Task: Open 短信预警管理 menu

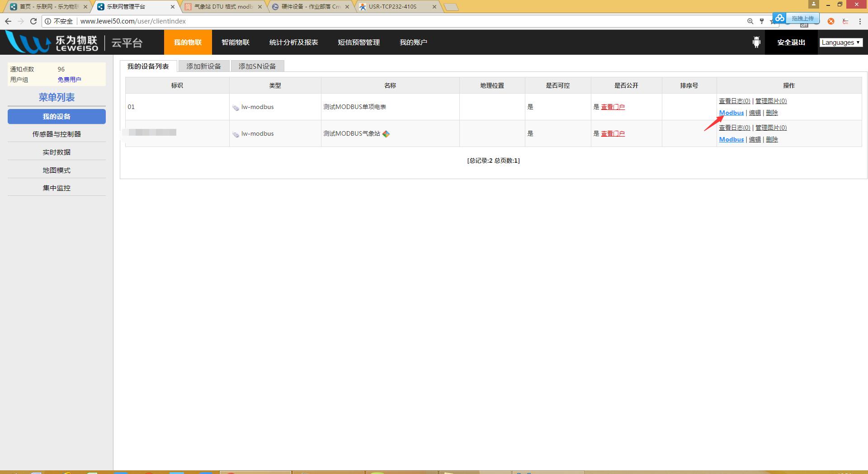Action: pyautogui.click(x=359, y=42)
